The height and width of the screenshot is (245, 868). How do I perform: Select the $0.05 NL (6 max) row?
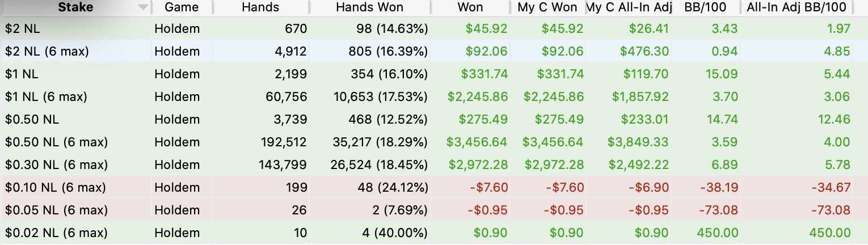point(434,210)
